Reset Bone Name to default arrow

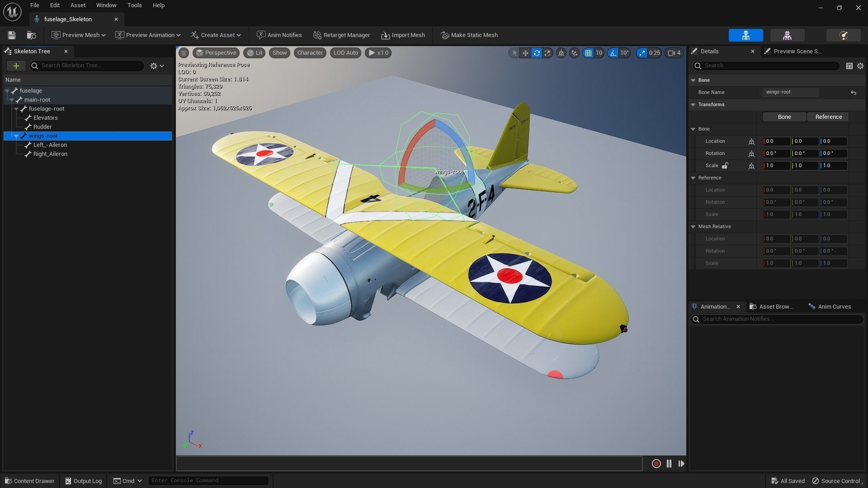[854, 93]
